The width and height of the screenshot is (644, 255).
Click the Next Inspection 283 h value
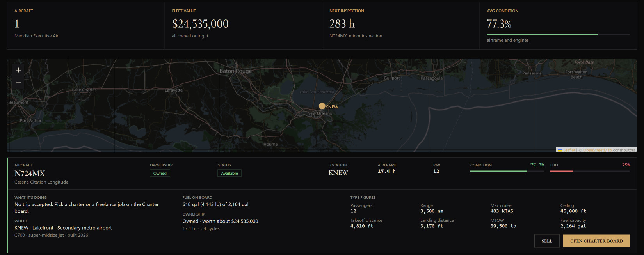342,24
